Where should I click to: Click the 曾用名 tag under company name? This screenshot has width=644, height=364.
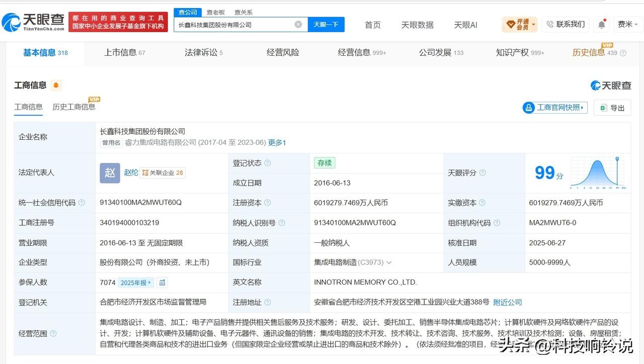point(111,143)
